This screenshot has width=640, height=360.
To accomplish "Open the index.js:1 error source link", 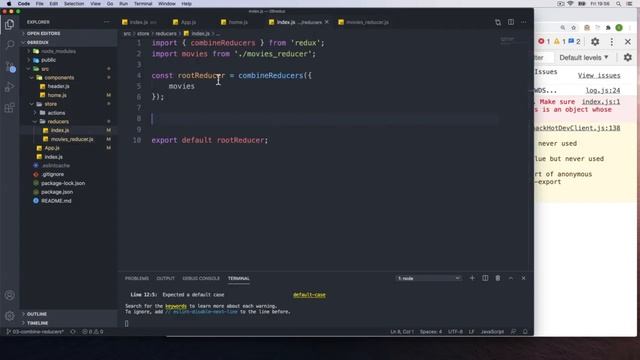I will click(601, 102).
